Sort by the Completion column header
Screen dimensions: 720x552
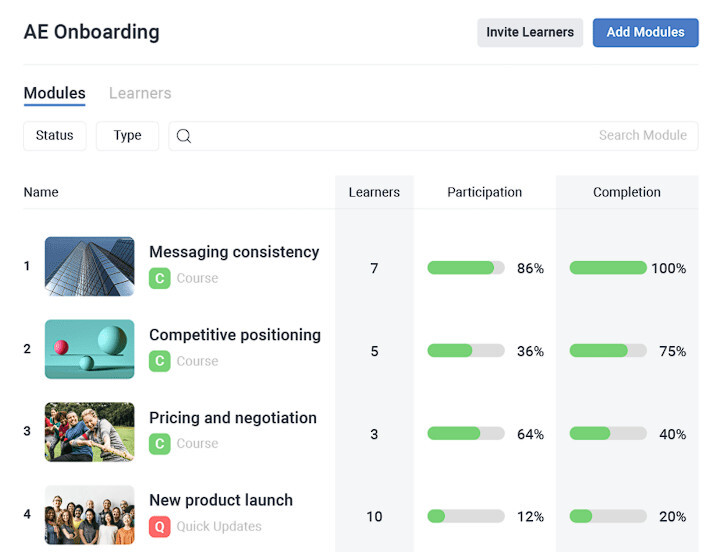coord(626,192)
